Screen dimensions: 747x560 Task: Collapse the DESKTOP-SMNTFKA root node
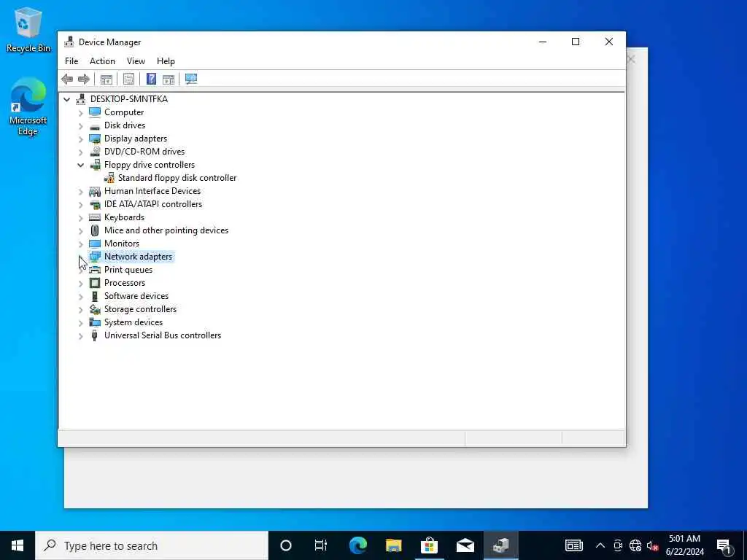pos(66,99)
